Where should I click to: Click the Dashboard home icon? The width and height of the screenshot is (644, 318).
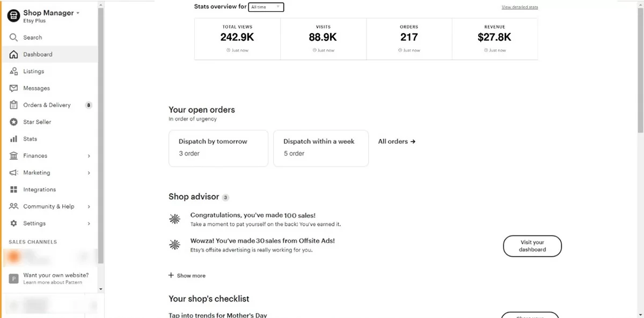[x=14, y=55]
